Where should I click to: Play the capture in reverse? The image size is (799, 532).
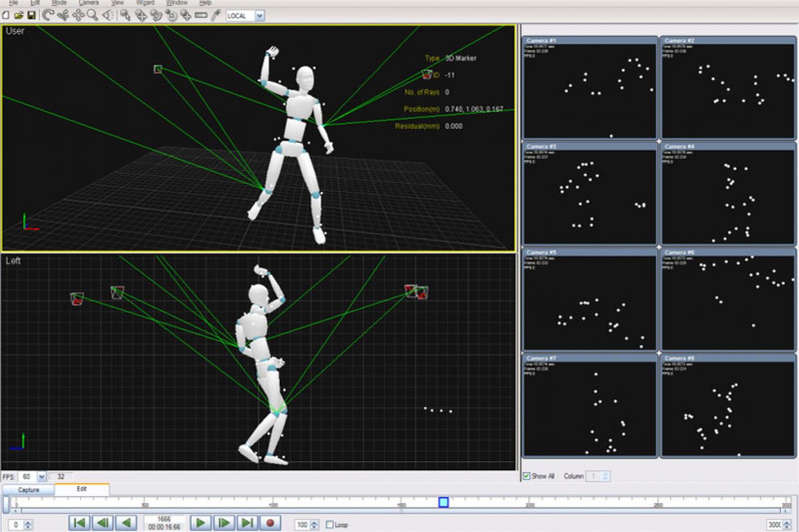126,523
